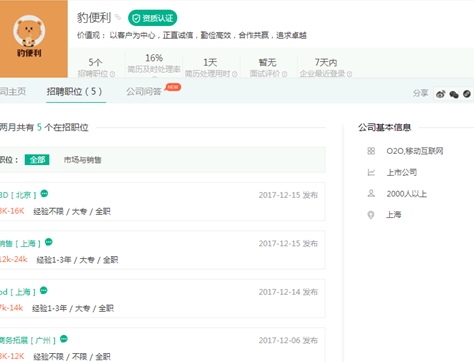The height and width of the screenshot is (362, 474).
Task: Click the 公司基本信息 heading
Action: pos(384,127)
